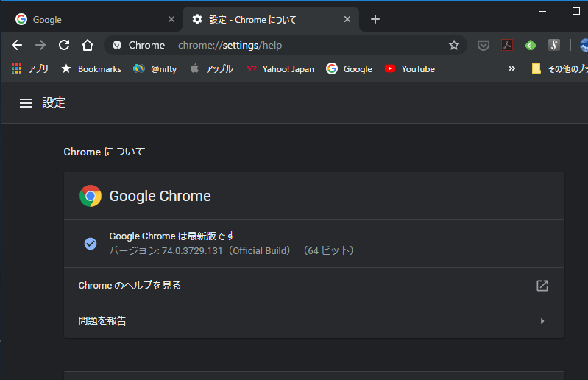Expand the 問題を報告 arrow
The width and height of the screenshot is (588, 380).
[x=542, y=321]
